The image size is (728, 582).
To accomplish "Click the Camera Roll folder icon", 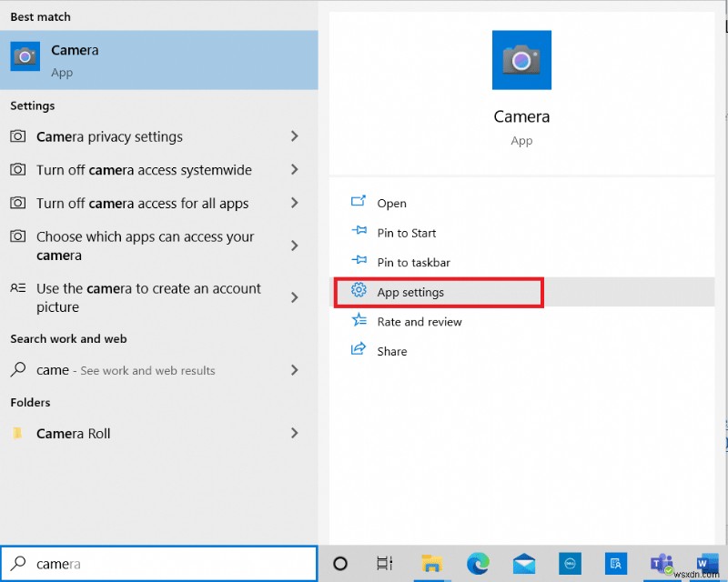I will [19, 434].
